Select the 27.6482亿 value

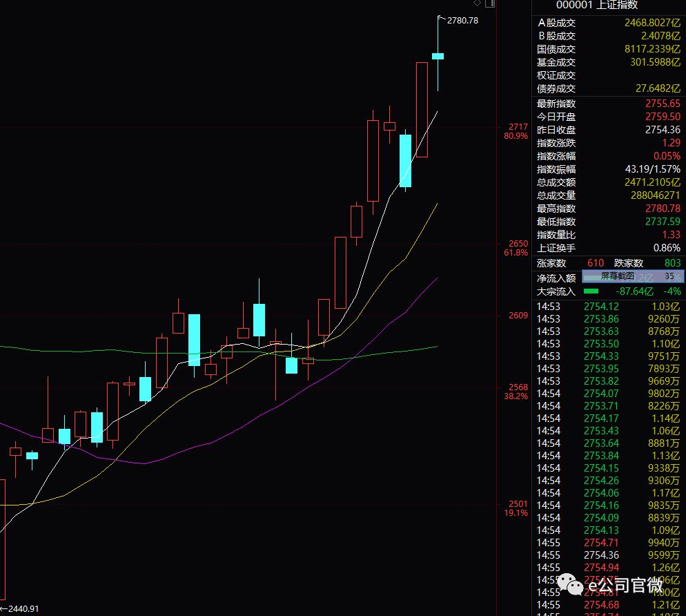tap(658, 88)
